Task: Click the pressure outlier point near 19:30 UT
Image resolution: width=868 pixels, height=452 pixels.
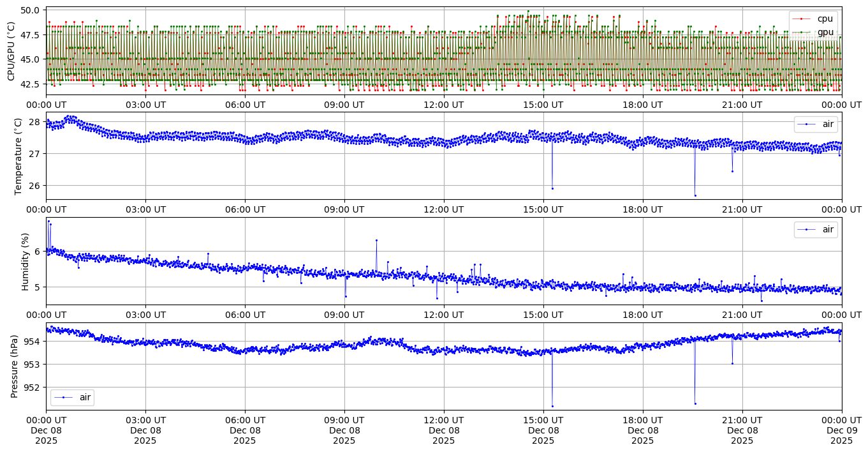Action: tap(695, 403)
